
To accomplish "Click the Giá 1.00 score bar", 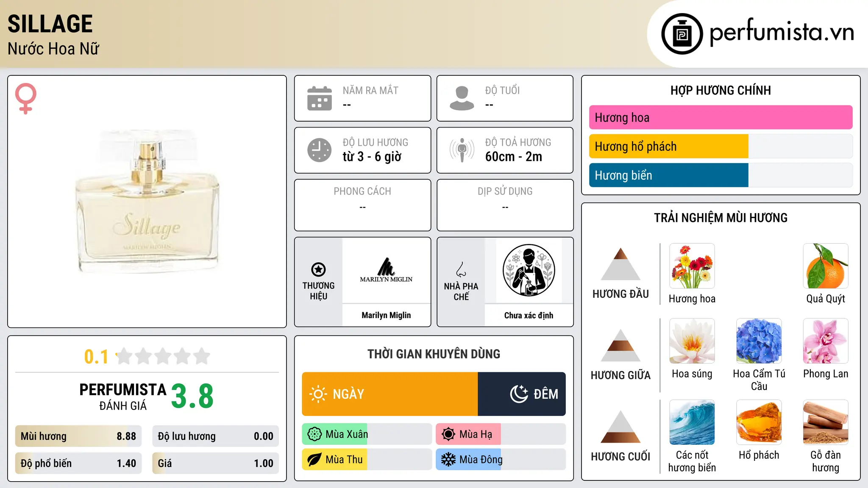I will pyautogui.click(x=215, y=463).
